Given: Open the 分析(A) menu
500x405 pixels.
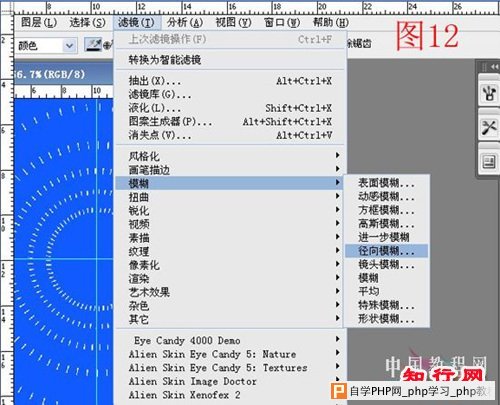Looking at the screenshot, I should point(185,23).
